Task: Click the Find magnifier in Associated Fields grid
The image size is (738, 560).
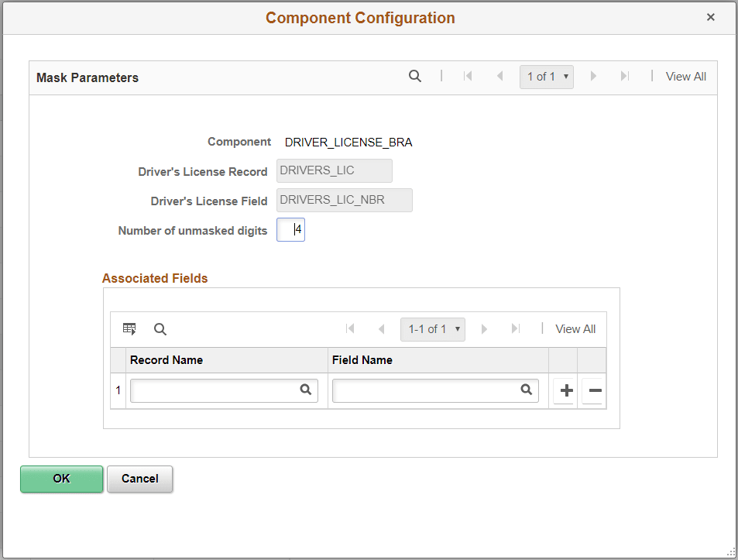Action: coord(160,328)
